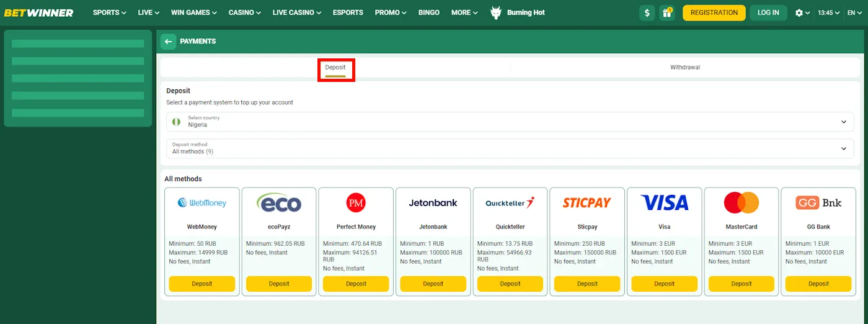Select the Perfect Money PM logo

click(x=356, y=202)
